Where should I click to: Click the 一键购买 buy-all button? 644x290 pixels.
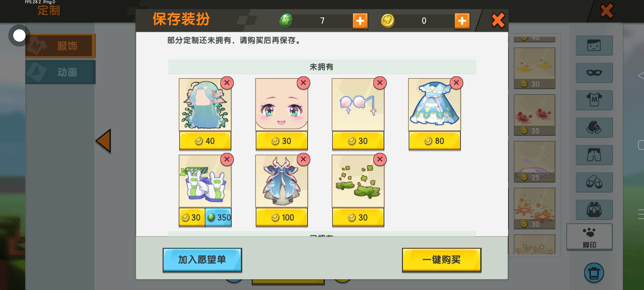click(x=442, y=260)
